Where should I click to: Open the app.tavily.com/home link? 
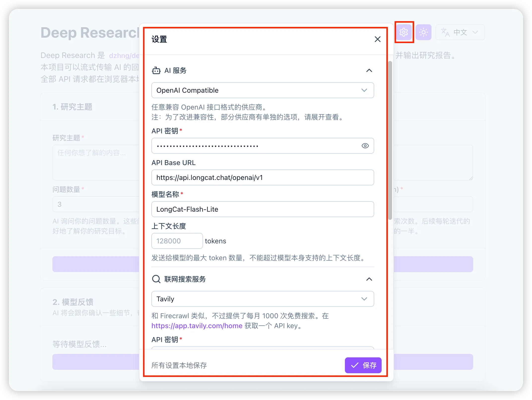[x=197, y=326]
